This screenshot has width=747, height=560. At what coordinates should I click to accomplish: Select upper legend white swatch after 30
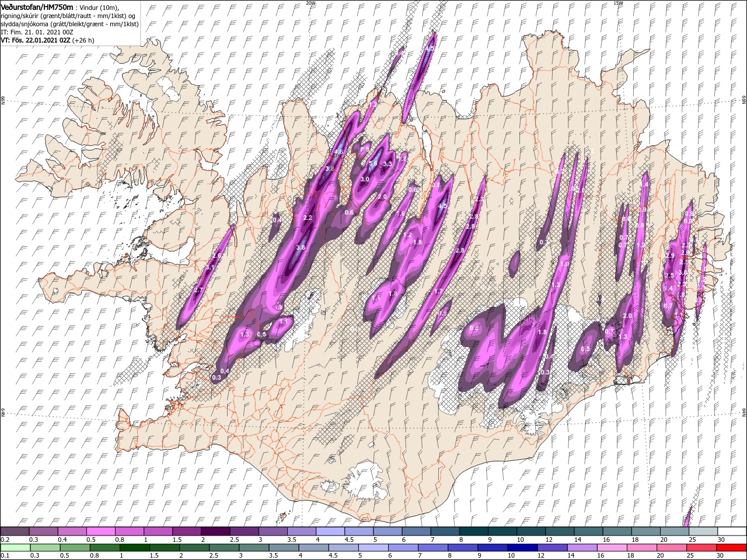pos(731,531)
